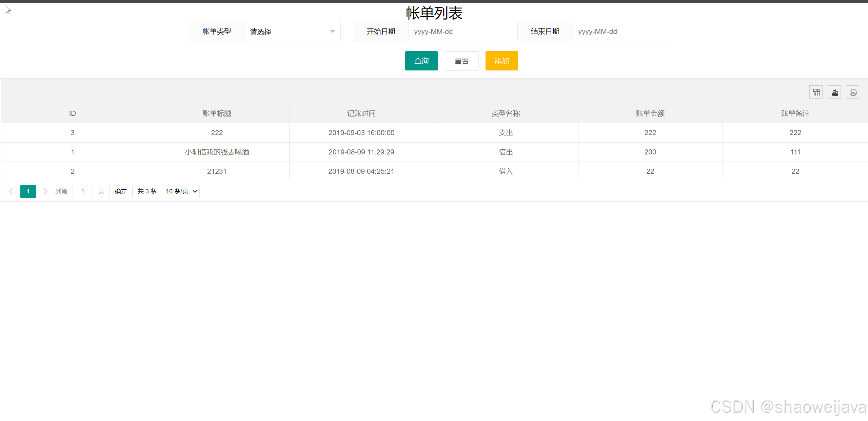Focus the 结束日期 date input
The image size is (868, 421).
click(x=620, y=31)
